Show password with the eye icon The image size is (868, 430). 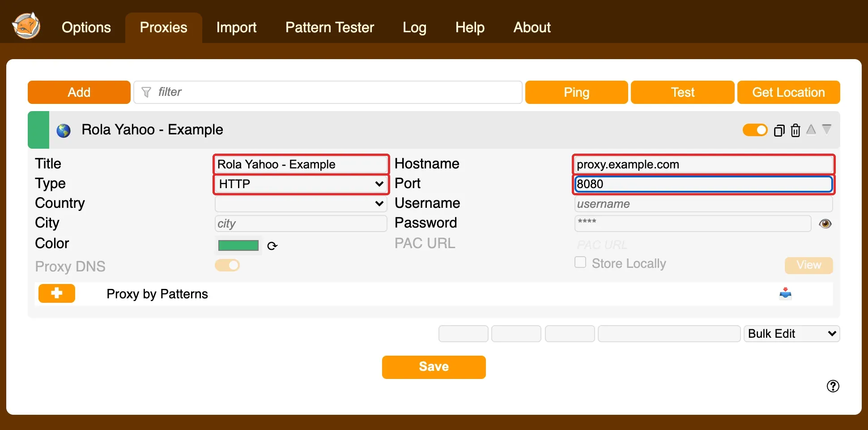point(825,224)
